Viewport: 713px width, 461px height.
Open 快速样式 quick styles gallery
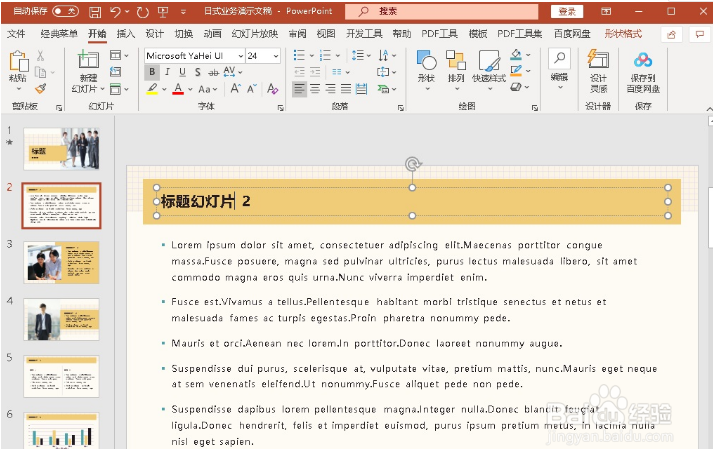click(489, 70)
